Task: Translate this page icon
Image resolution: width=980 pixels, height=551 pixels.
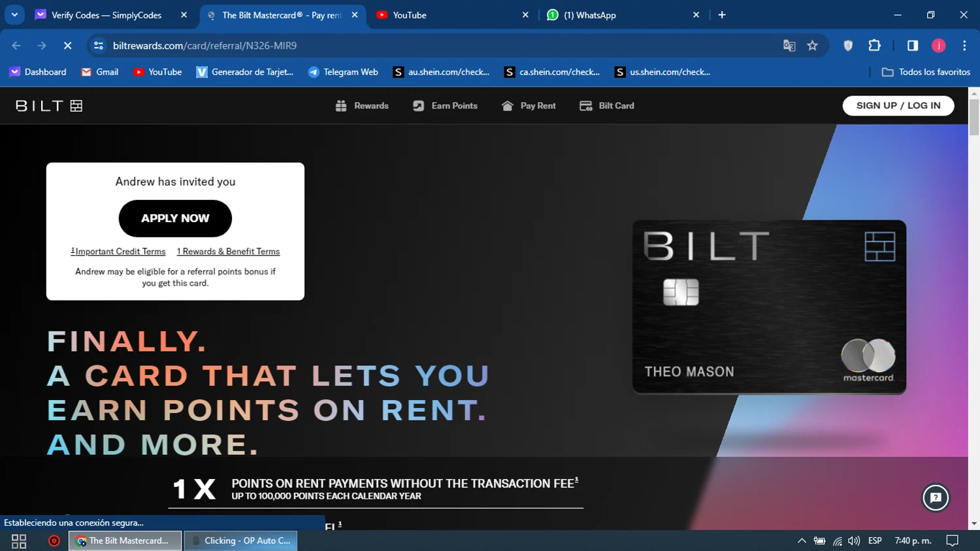Action: coord(789,46)
